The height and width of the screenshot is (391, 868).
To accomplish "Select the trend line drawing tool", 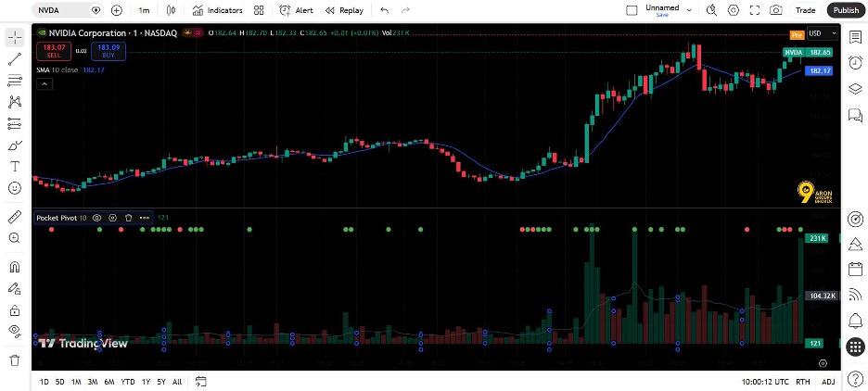I will tap(15, 59).
